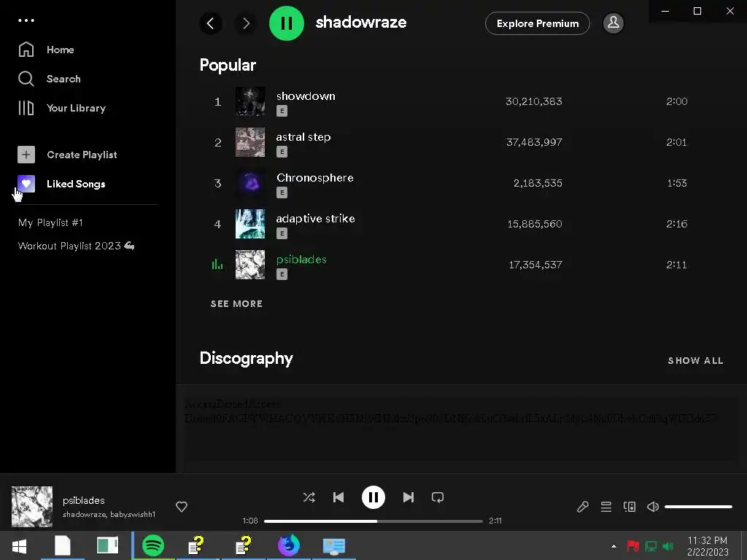Open the monitor app taskbar icon
This screenshot has height=560, width=747.
[334, 546]
